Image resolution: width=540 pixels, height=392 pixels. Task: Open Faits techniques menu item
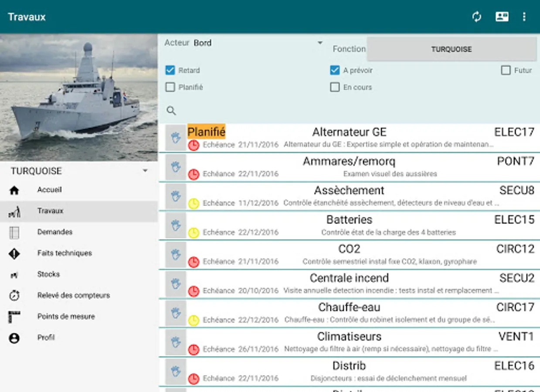pyautogui.click(x=79, y=253)
